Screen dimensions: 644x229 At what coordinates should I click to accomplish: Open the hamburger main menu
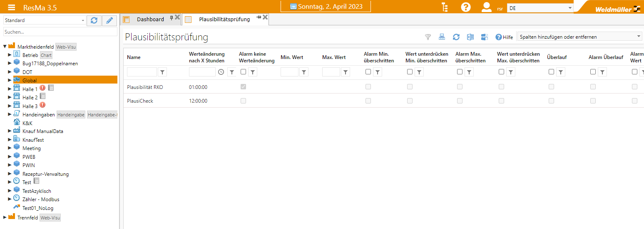pos(12,7)
